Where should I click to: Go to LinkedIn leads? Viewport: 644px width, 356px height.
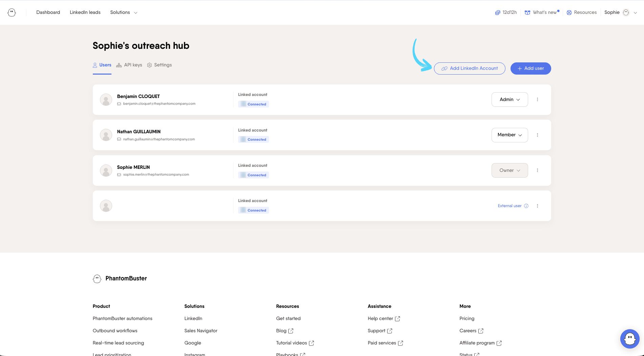pos(85,12)
